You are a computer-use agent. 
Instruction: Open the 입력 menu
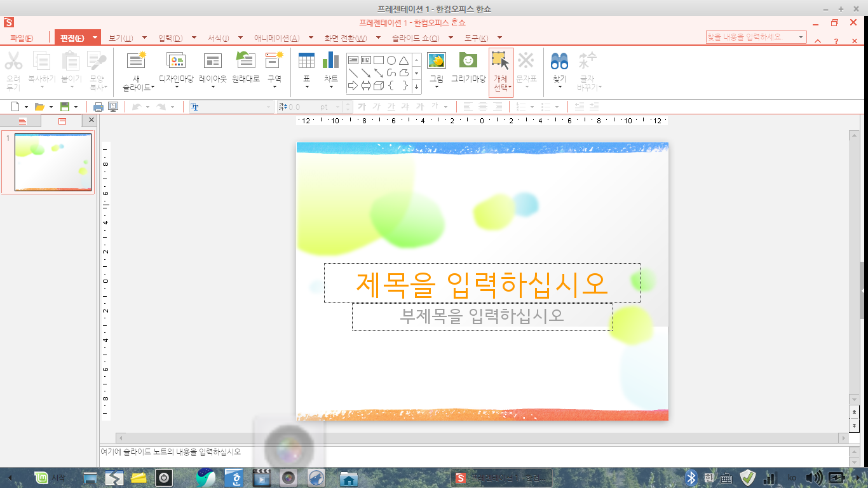[170, 38]
